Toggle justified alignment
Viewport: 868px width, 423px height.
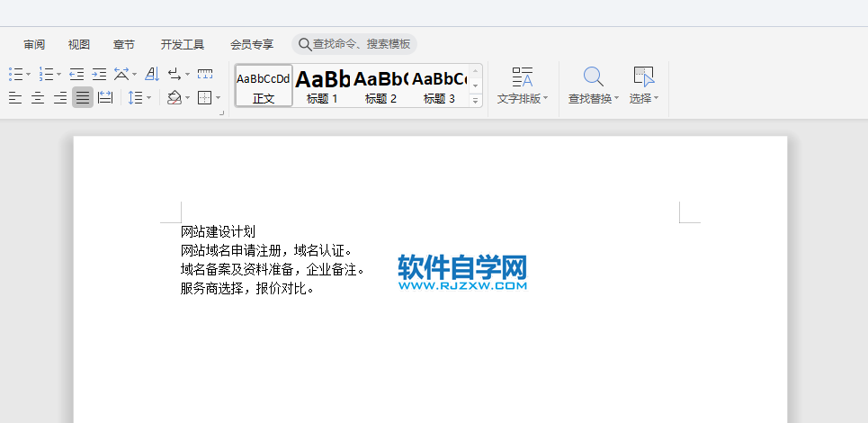pos(83,98)
